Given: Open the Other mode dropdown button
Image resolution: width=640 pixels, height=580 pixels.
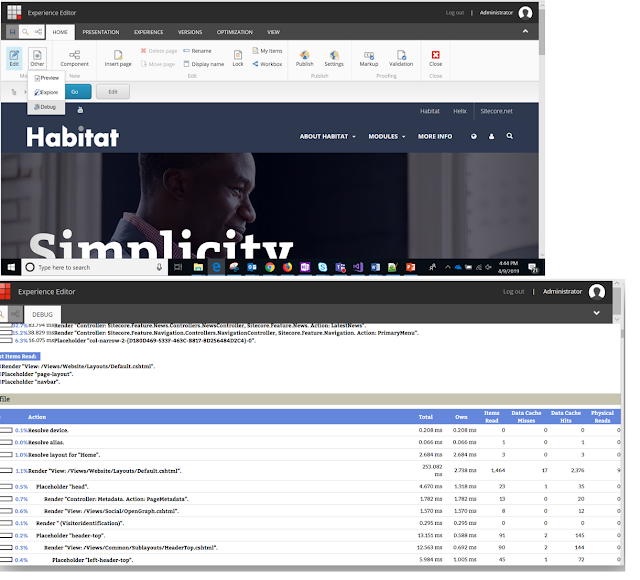Looking at the screenshot, I should (37, 58).
